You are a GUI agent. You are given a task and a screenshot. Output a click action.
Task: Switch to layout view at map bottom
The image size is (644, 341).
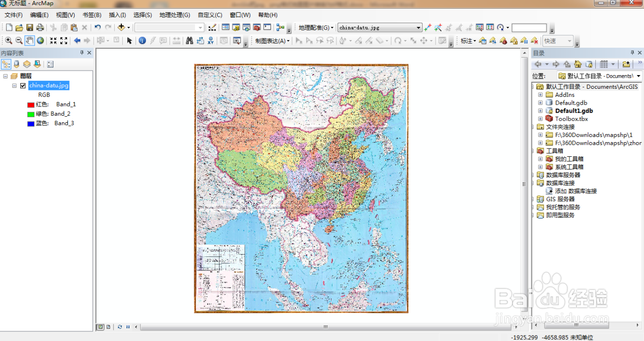[109, 327]
